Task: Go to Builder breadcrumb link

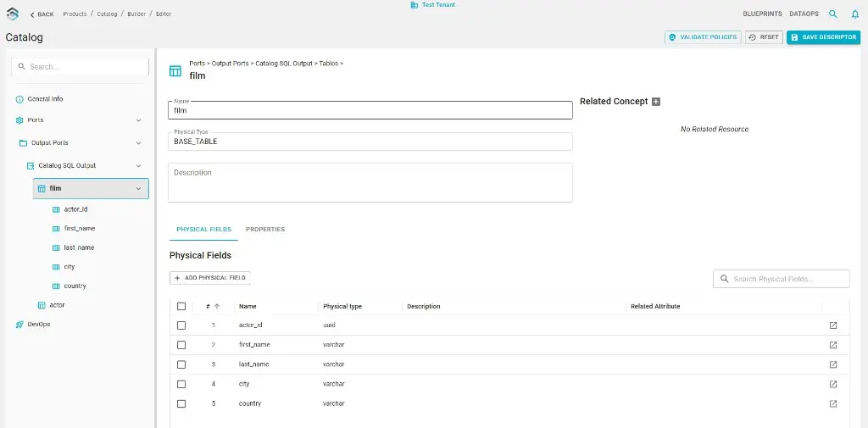Action: point(136,14)
